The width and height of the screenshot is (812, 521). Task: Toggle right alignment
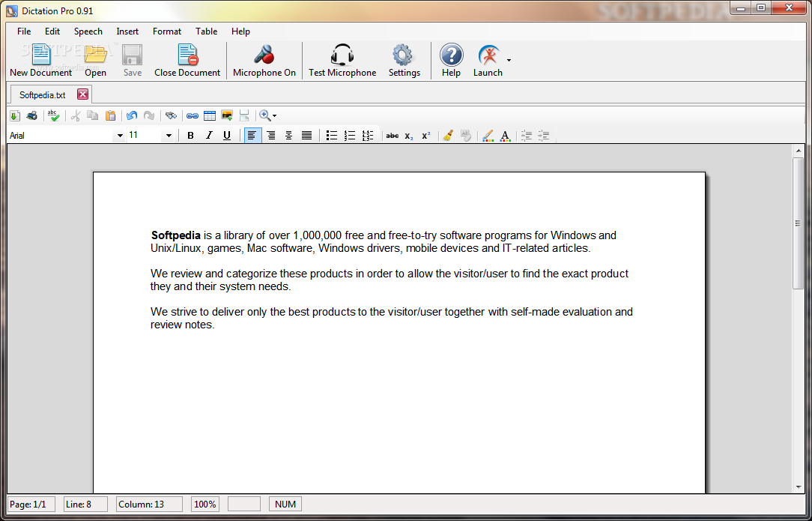tap(271, 136)
